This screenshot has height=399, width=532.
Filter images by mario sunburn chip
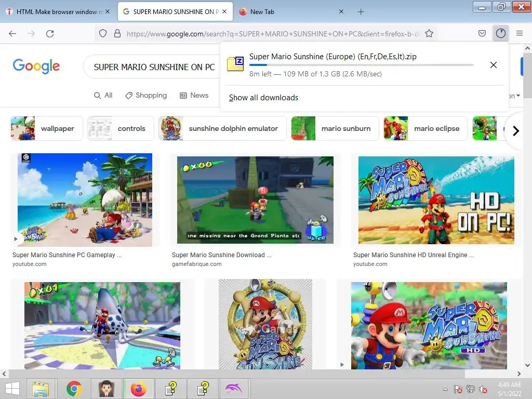335,129
